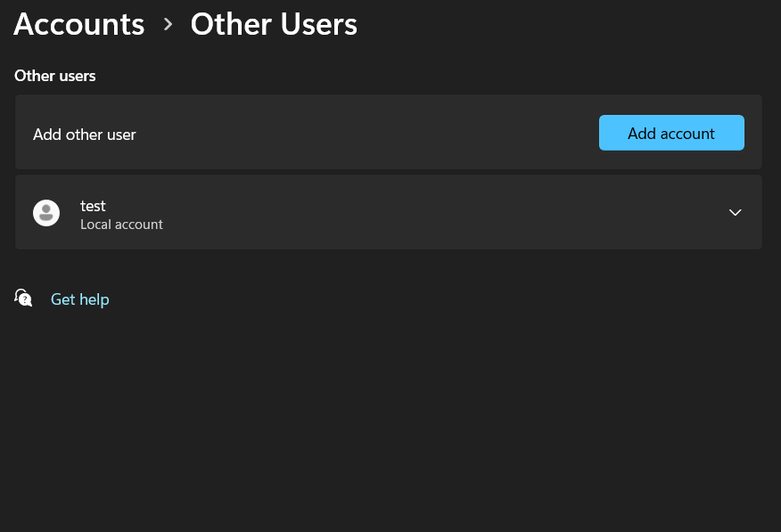Click the question mark on the help icon
This screenshot has width=781, height=532.
click(26, 299)
